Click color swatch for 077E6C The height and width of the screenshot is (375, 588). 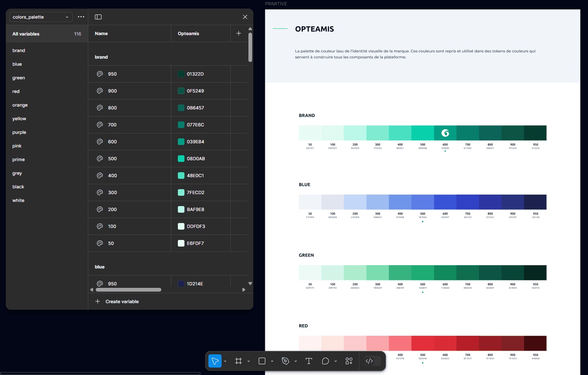[x=181, y=125]
